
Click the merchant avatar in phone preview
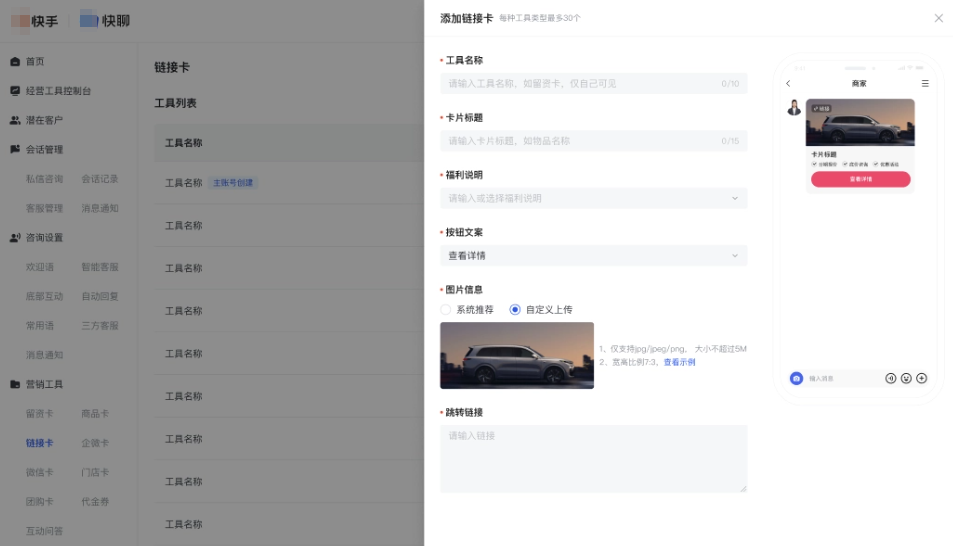coord(794,108)
